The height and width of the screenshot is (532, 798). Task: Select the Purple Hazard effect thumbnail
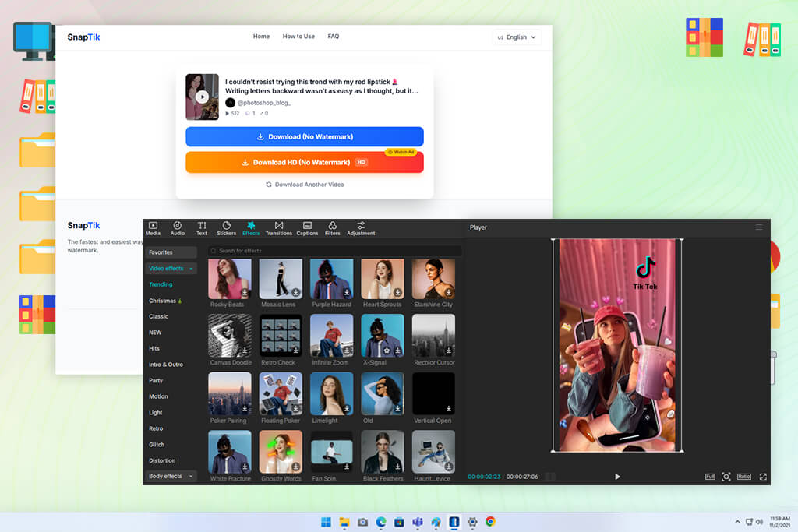point(331,279)
